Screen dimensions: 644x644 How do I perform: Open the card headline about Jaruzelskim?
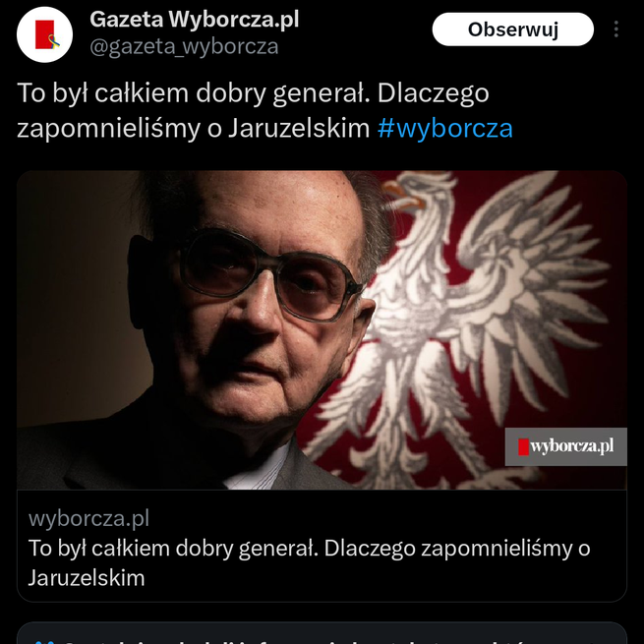309,562
